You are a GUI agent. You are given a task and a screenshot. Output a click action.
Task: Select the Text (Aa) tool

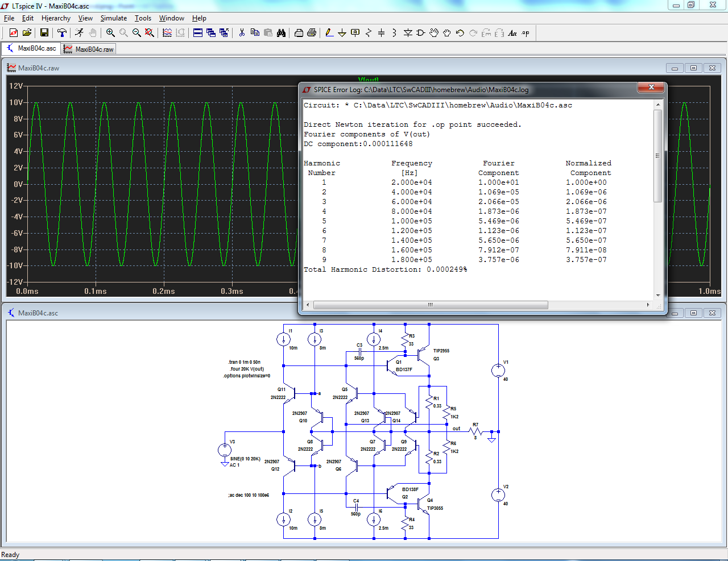click(x=512, y=33)
